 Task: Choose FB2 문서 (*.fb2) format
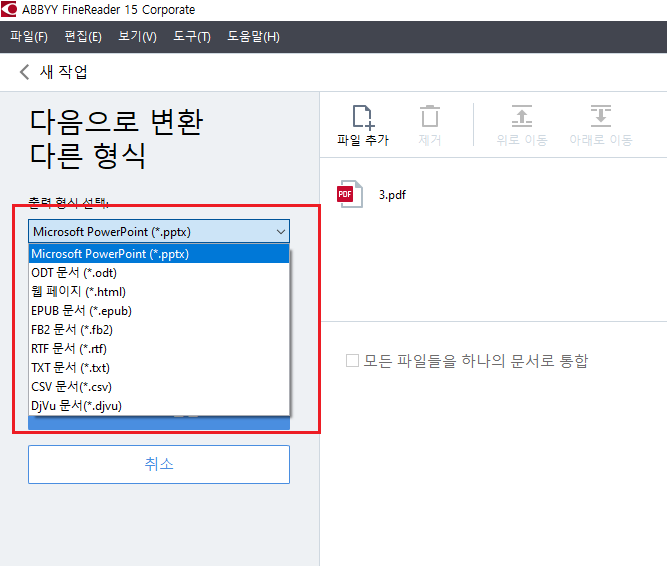click(159, 330)
